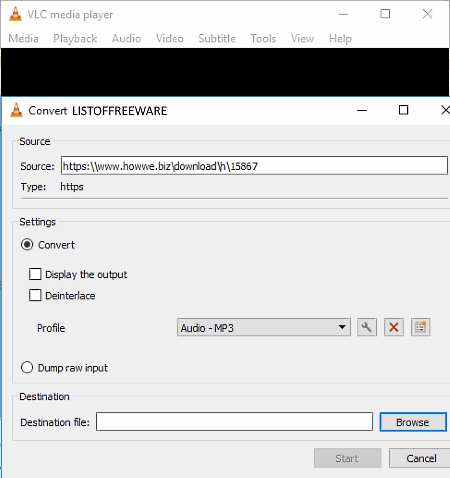Open the Tools menu

(x=263, y=38)
